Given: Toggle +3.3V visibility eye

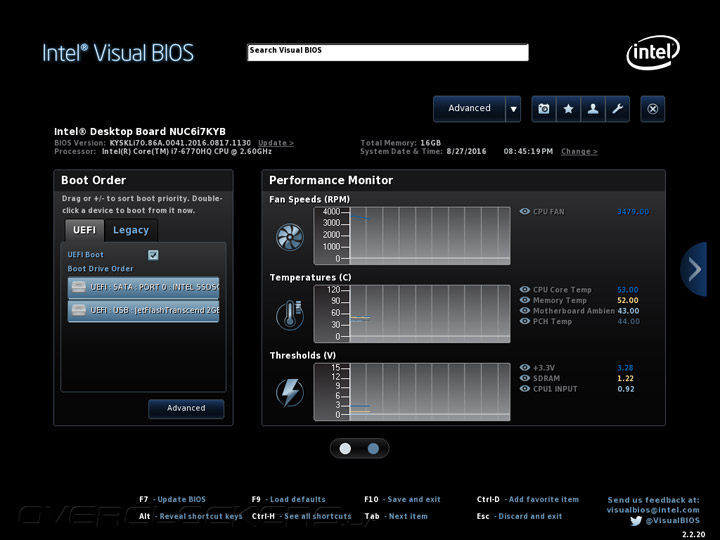Looking at the screenshot, I should (524, 367).
